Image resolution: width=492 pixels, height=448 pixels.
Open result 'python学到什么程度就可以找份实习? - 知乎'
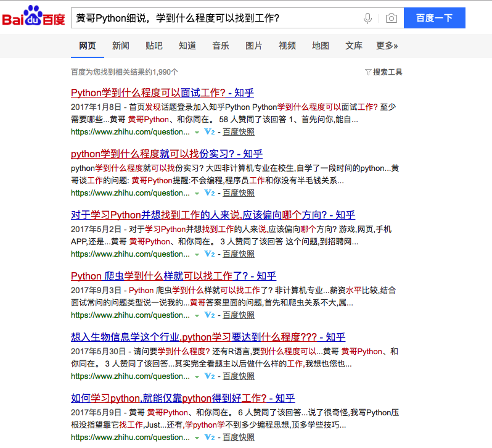[x=166, y=154]
